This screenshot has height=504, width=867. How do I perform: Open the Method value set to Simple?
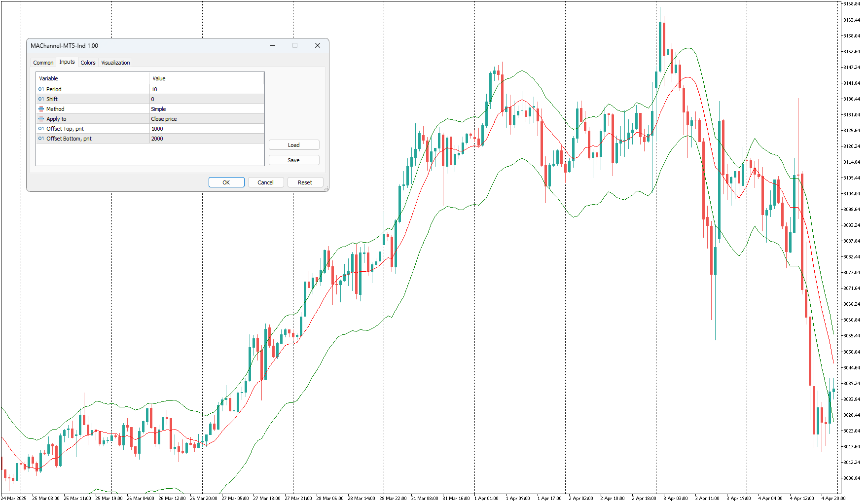coord(207,109)
